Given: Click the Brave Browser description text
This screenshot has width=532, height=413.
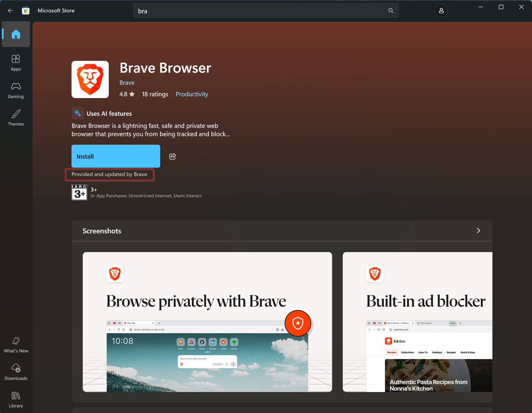Looking at the screenshot, I should 151,130.
